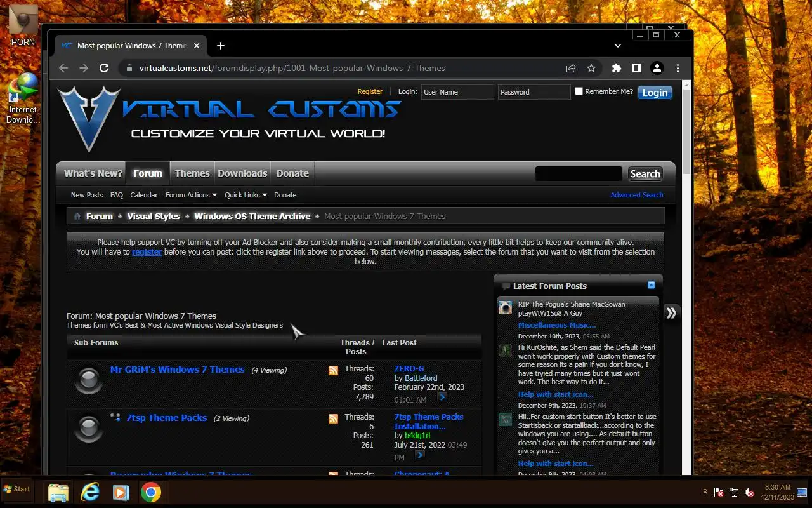Open the Downloads navigation tab
Image resolution: width=812 pixels, height=508 pixels.
coord(242,173)
